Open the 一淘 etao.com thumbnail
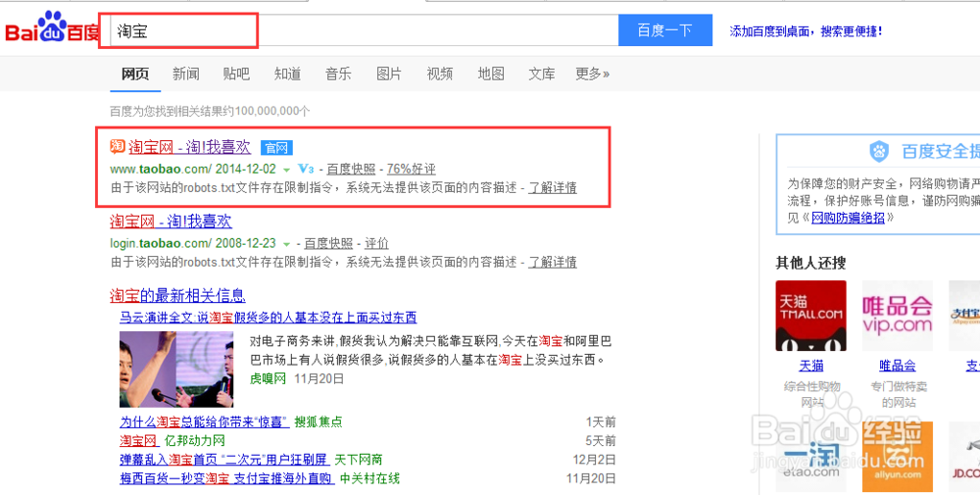This screenshot has width=980, height=495. (810, 456)
